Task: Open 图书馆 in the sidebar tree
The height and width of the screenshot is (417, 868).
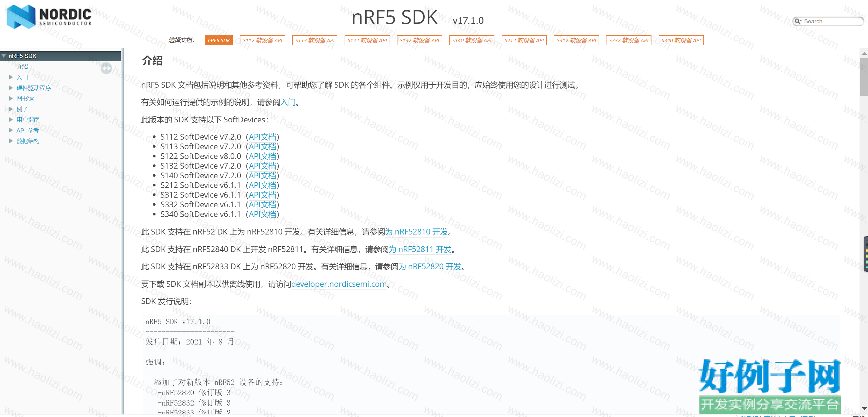Action: (25, 99)
